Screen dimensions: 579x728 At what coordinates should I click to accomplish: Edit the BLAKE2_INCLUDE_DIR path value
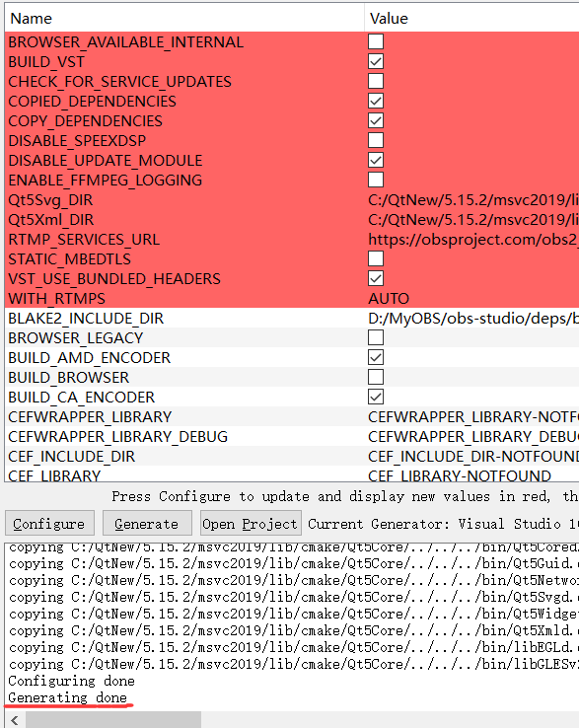pos(473,319)
